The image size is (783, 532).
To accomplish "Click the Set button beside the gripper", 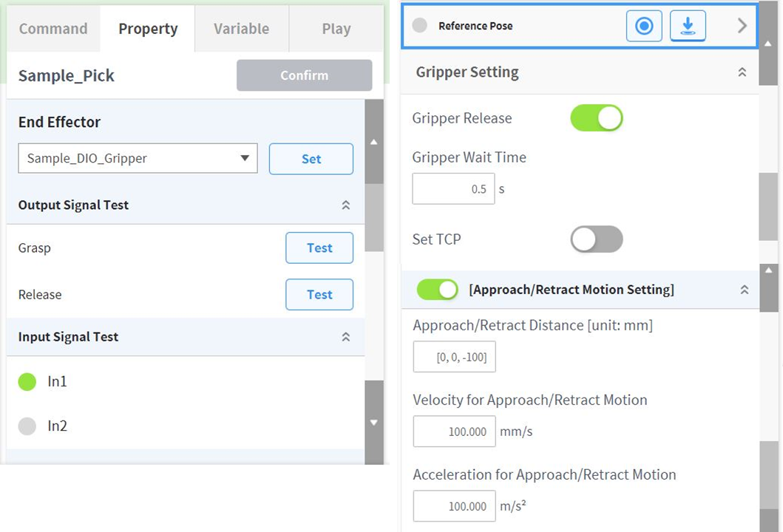I will [x=311, y=159].
